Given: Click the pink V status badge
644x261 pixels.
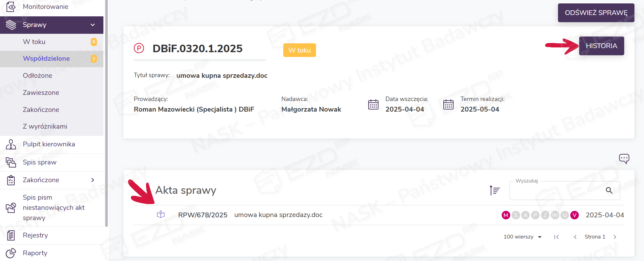Looking at the screenshot, I should pos(575,215).
